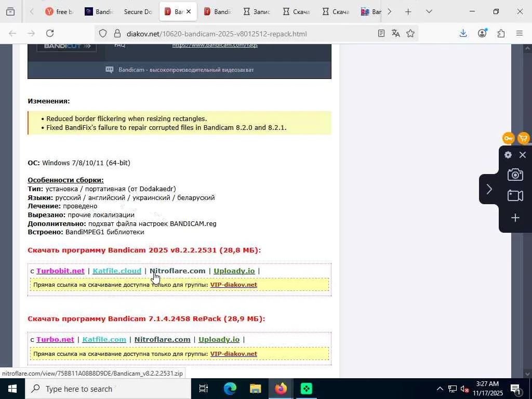Image resolution: width=532 pixels, height=399 pixels.
Task: Bookmark this page with star icon
Action: coord(410,33)
